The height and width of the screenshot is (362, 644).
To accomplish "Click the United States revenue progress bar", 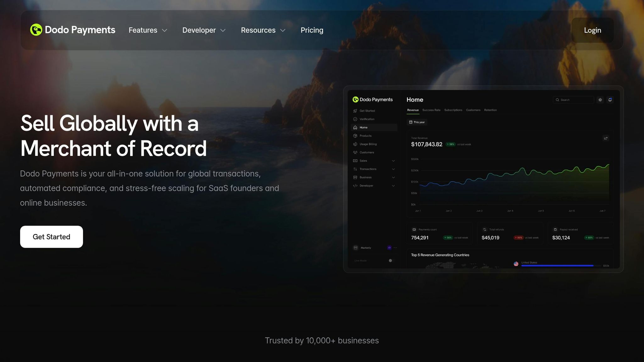I will [557, 266].
